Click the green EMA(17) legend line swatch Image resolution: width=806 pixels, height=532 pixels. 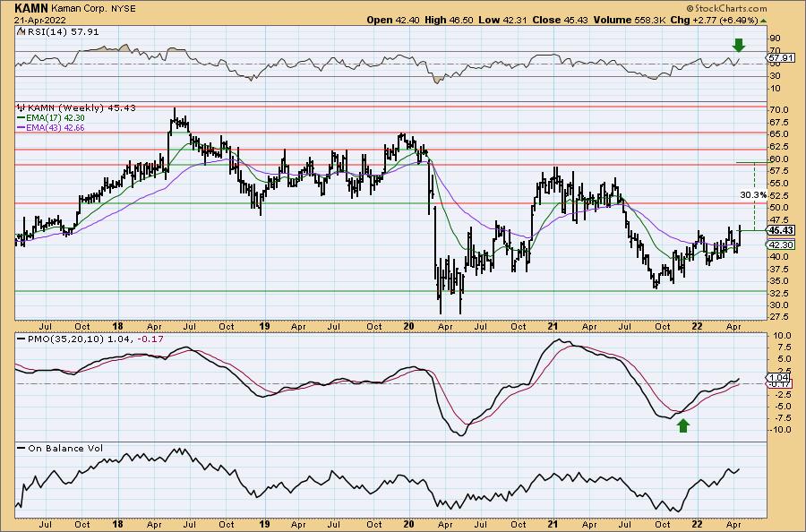click(x=21, y=117)
